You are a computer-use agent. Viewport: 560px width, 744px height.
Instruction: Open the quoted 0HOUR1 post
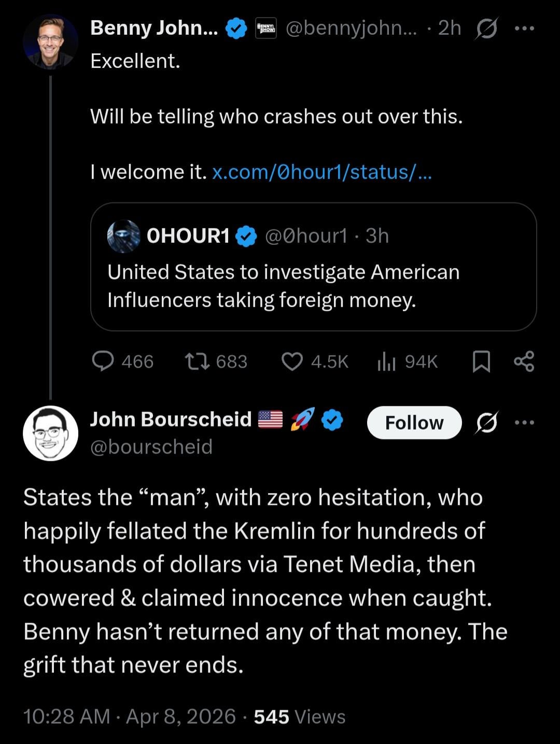[313, 285]
